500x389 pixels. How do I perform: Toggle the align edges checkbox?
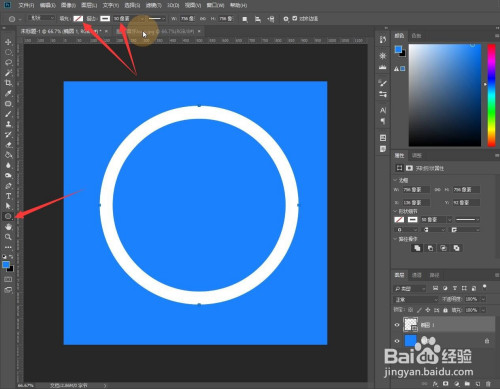click(x=295, y=18)
